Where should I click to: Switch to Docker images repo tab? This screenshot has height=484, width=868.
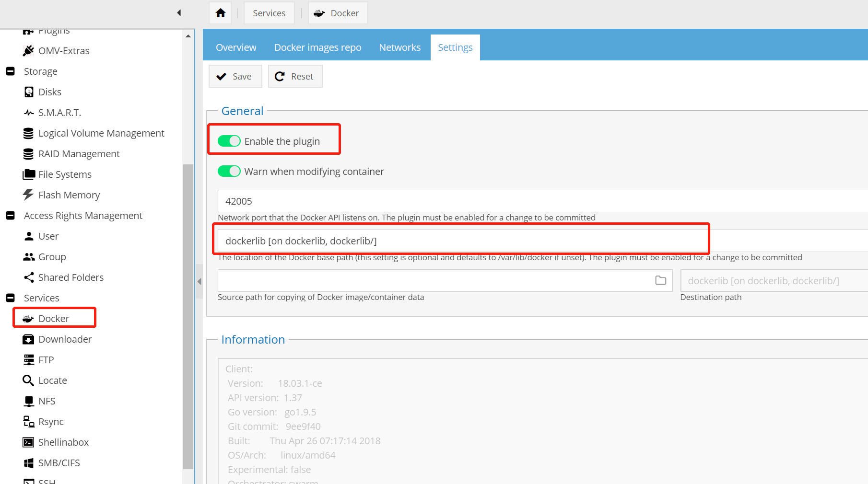(317, 47)
